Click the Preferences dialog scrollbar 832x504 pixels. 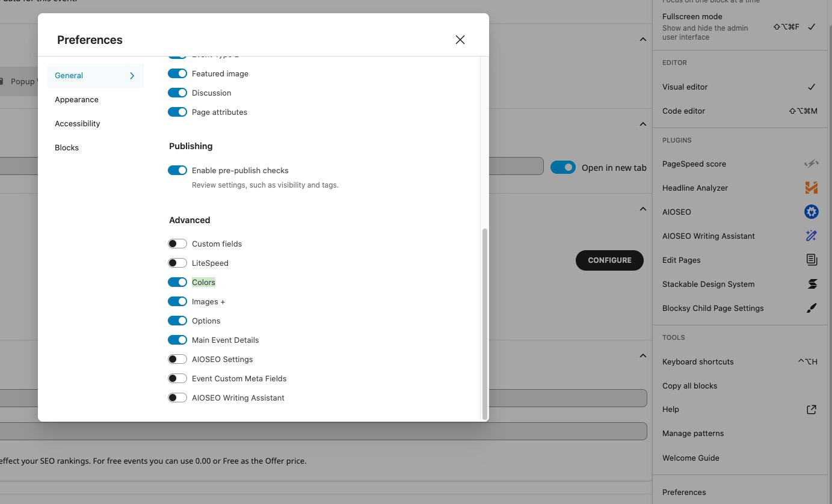(x=485, y=324)
